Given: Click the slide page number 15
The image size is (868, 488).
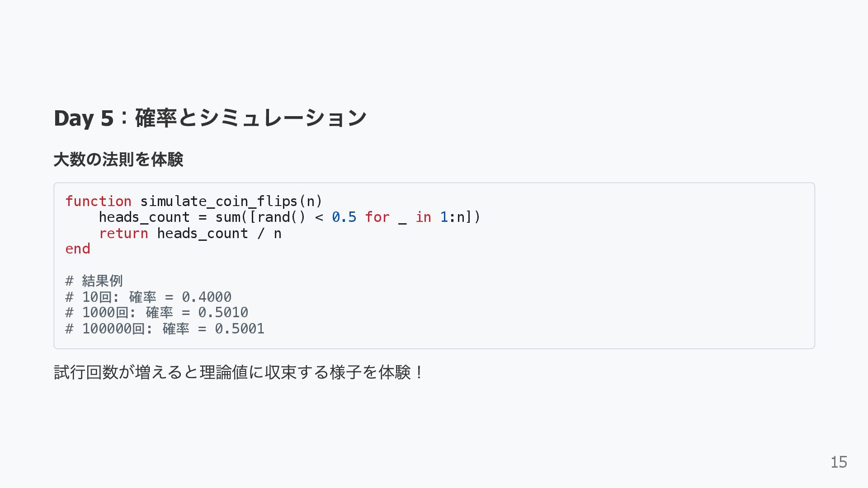Looking at the screenshot, I should (x=839, y=462).
